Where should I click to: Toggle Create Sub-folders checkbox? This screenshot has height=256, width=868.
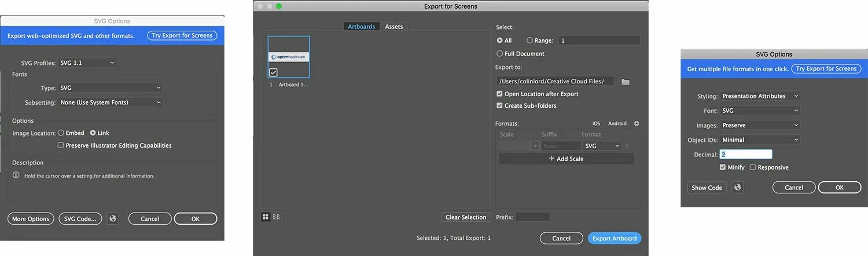[x=499, y=106]
